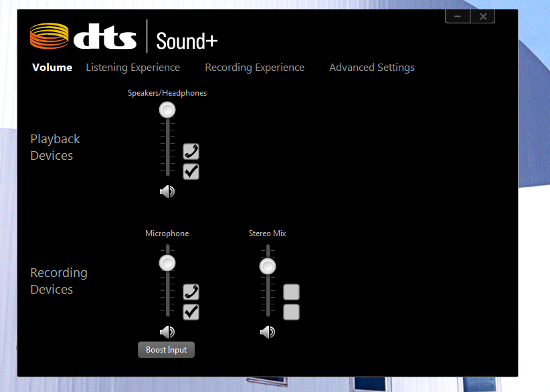This screenshot has height=392, width=550.
Task: Mute the Microphone speaker icon
Action: pyautogui.click(x=167, y=332)
